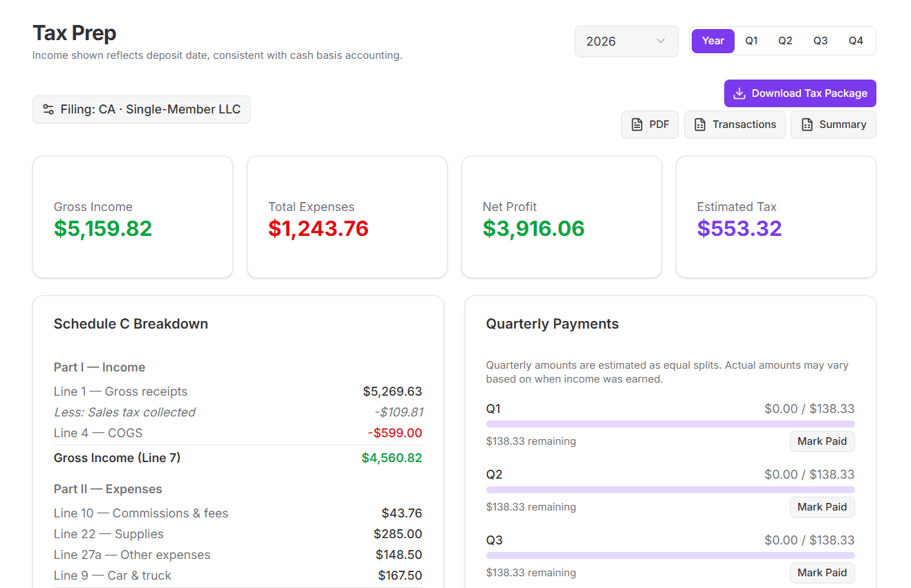
Task: Click the document icon on the Transactions button
Action: click(x=700, y=125)
